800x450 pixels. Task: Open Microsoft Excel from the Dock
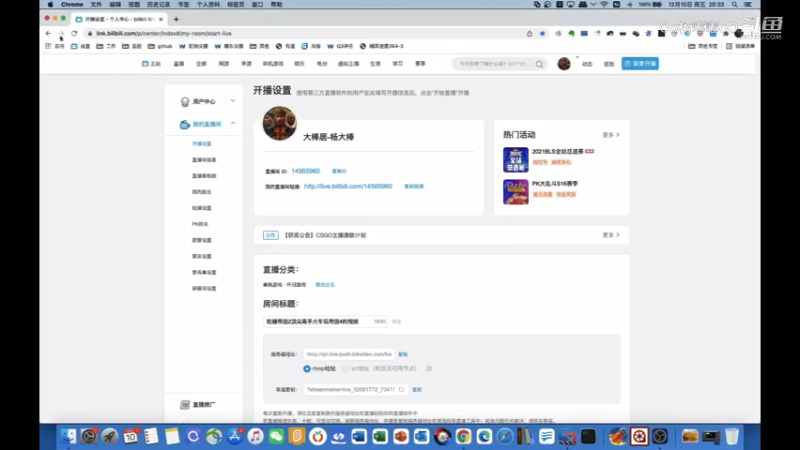380,436
